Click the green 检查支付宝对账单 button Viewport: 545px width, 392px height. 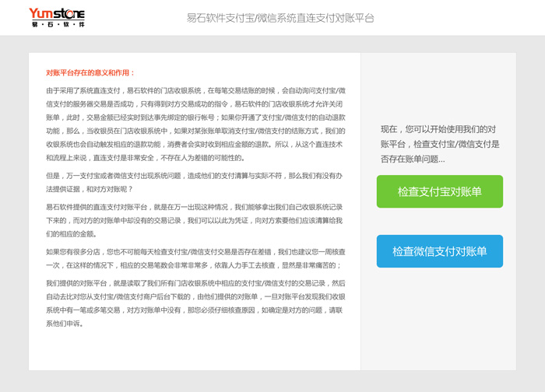(x=439, y=191)
